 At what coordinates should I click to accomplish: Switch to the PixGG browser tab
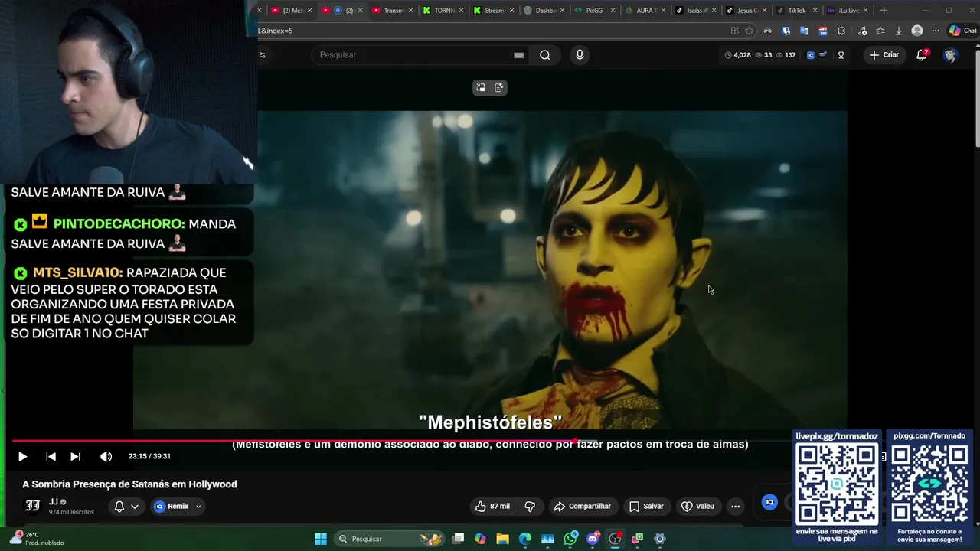(594, 11)
